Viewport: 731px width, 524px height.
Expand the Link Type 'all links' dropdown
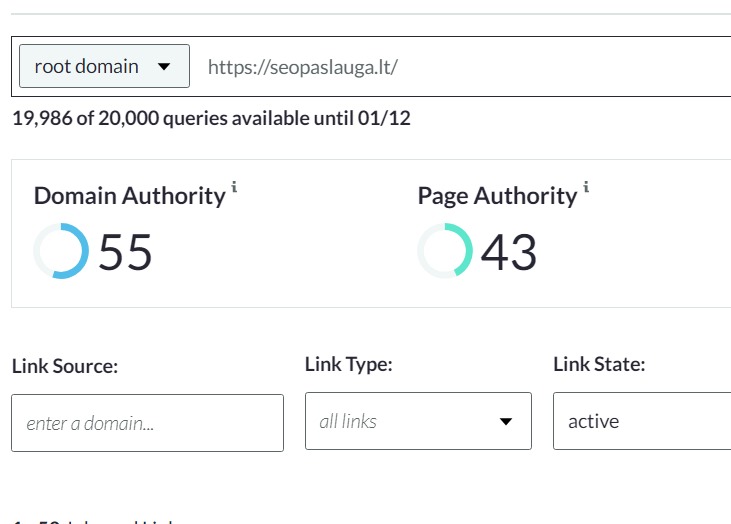point(418,421)
